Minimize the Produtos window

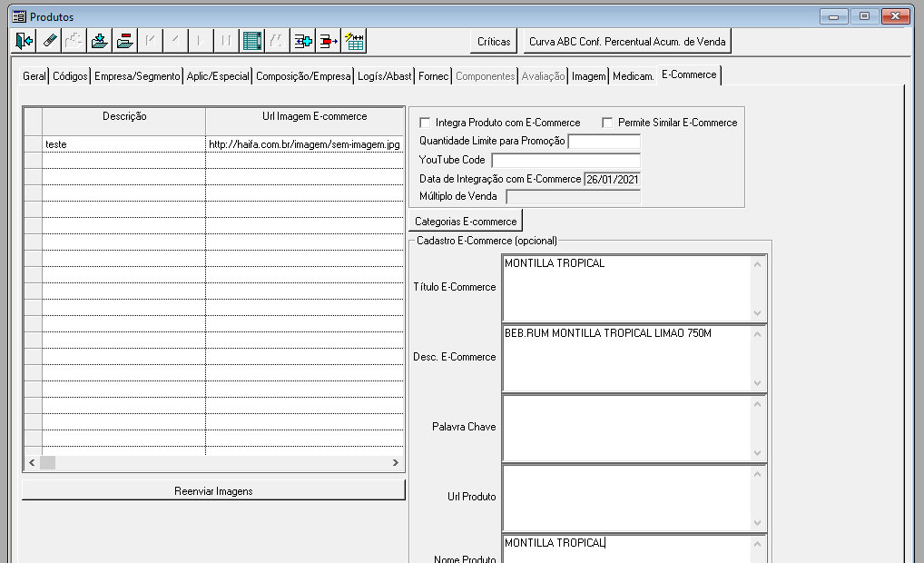[834, 16]
